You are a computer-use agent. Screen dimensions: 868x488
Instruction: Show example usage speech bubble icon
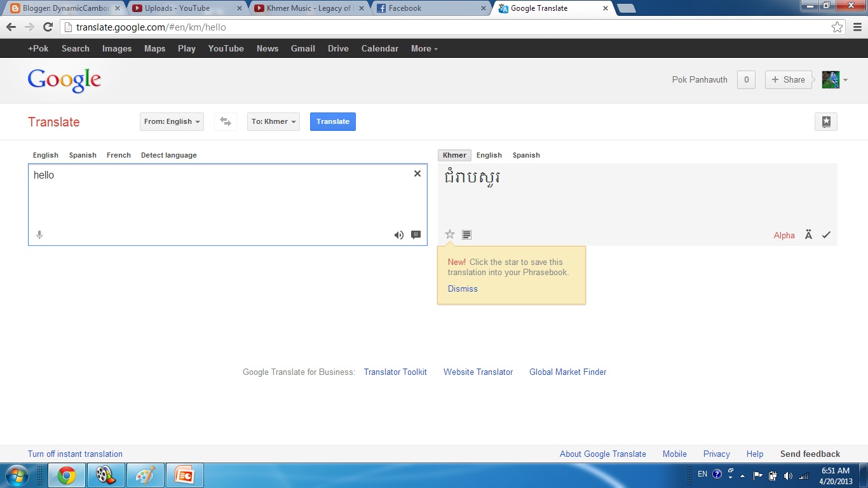pyautogui.click(x=416, y=235)
